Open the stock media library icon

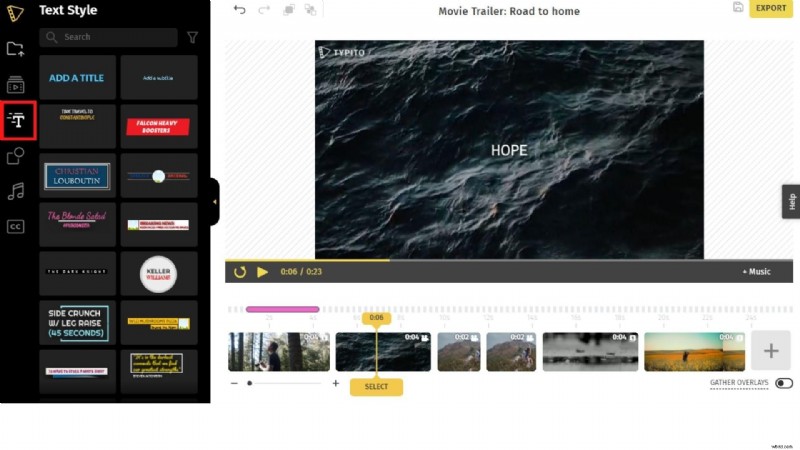(15, 85)
